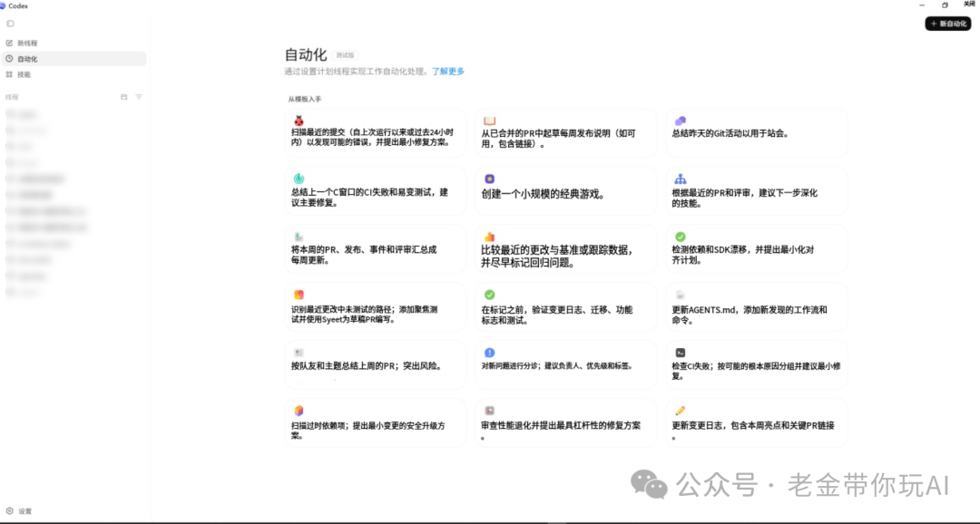Click the list icon on the 上周的PR card
The height and width of the screenshot is (524, 980).
click(x=299, y=353)
